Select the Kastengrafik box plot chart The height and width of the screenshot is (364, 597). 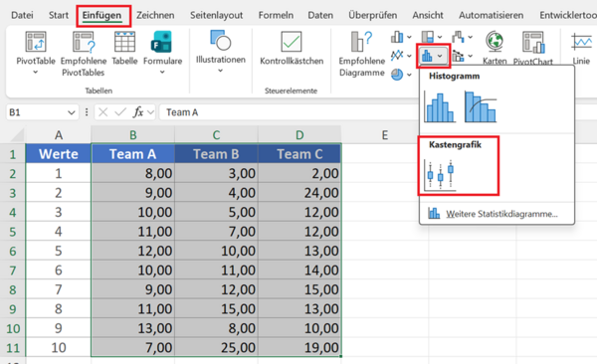[x=441, y=176]
